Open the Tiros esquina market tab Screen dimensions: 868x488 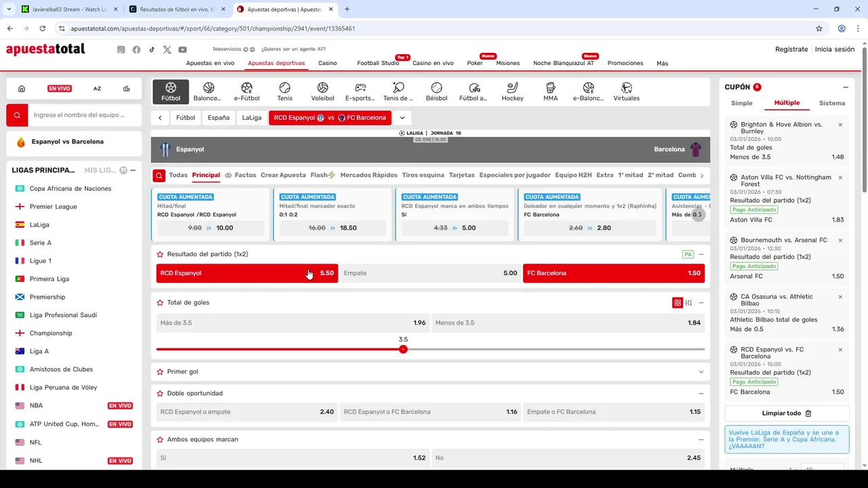coord(423,175)
